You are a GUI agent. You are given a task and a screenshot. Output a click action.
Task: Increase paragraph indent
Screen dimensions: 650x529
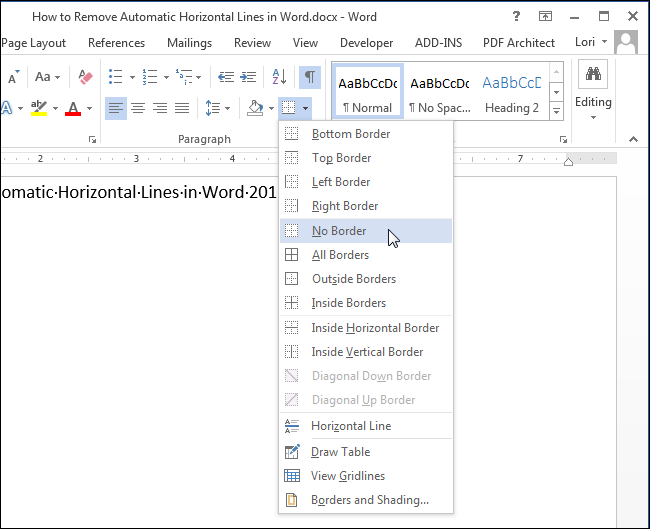tap(248, 77)
